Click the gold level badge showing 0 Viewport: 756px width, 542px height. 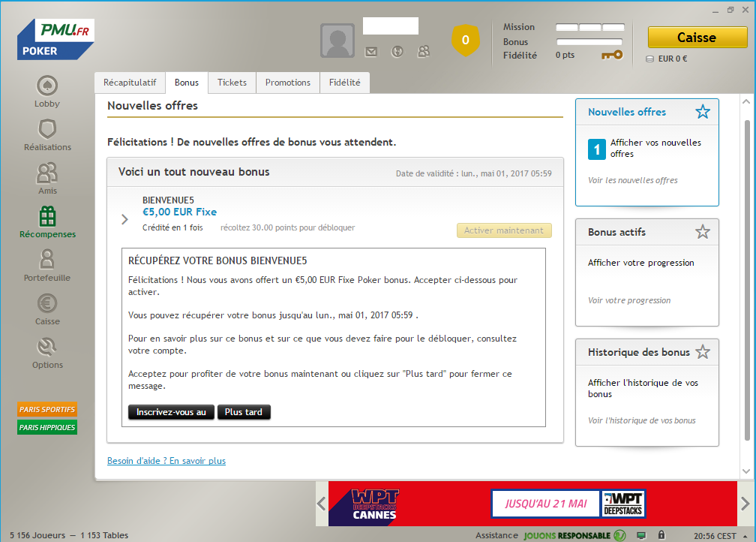coord(465,40)
